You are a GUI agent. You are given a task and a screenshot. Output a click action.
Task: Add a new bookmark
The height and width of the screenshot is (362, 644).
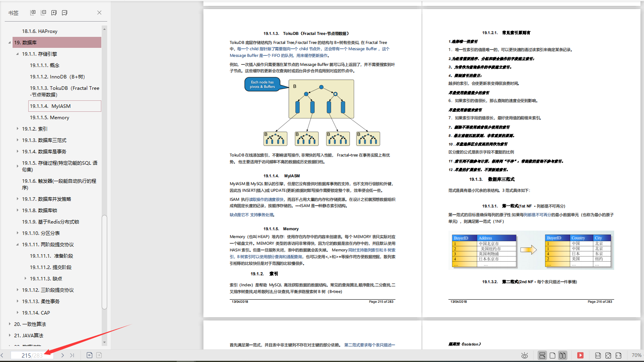(54, 13)
